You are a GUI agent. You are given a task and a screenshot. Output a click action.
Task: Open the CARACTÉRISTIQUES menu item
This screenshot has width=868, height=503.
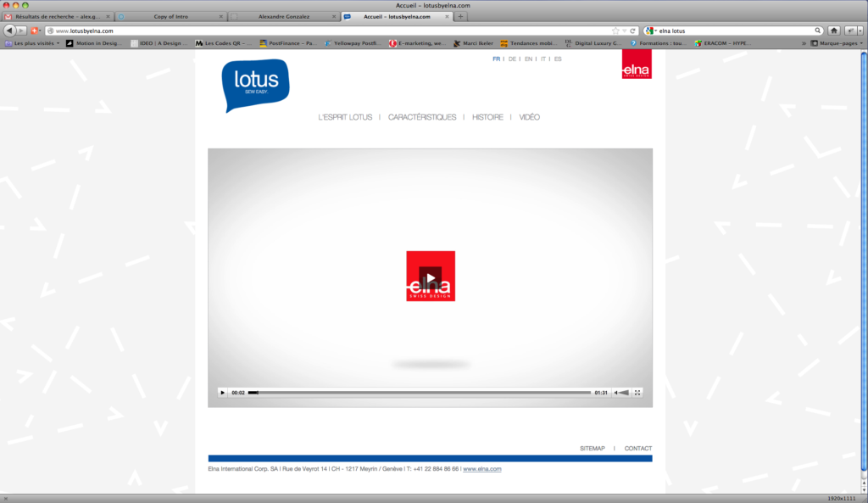[422, 117]
